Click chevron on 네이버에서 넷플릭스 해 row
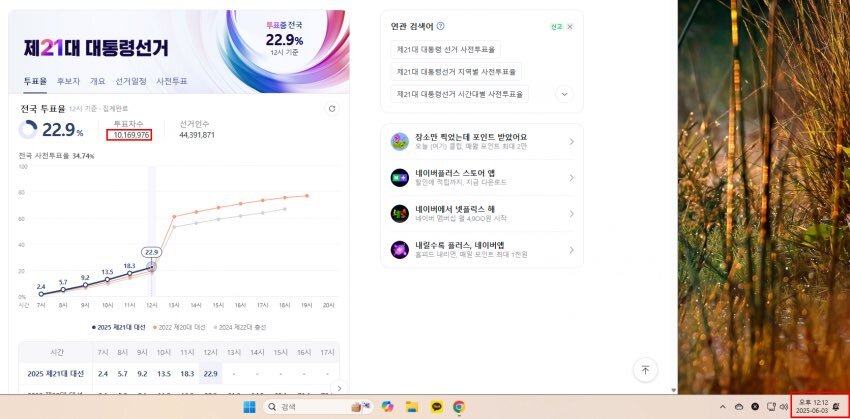This screenshot has height=419, width=850. point(571,214)
